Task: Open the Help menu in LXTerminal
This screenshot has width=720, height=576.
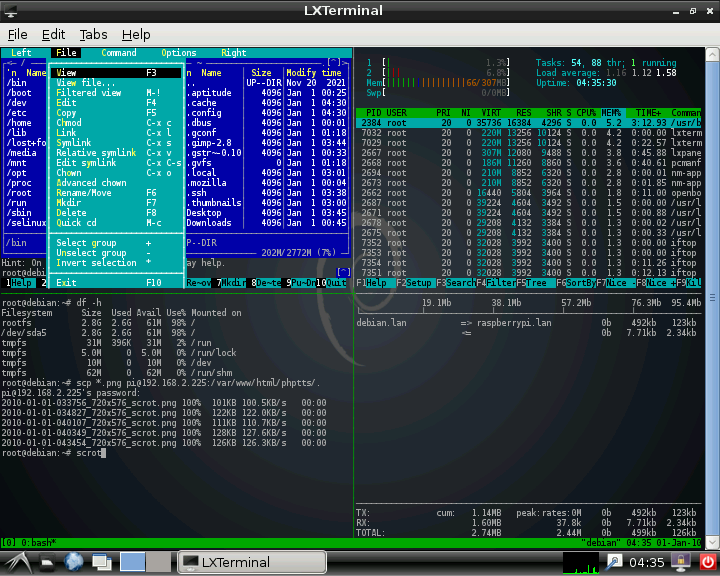Action: point(136,34)
